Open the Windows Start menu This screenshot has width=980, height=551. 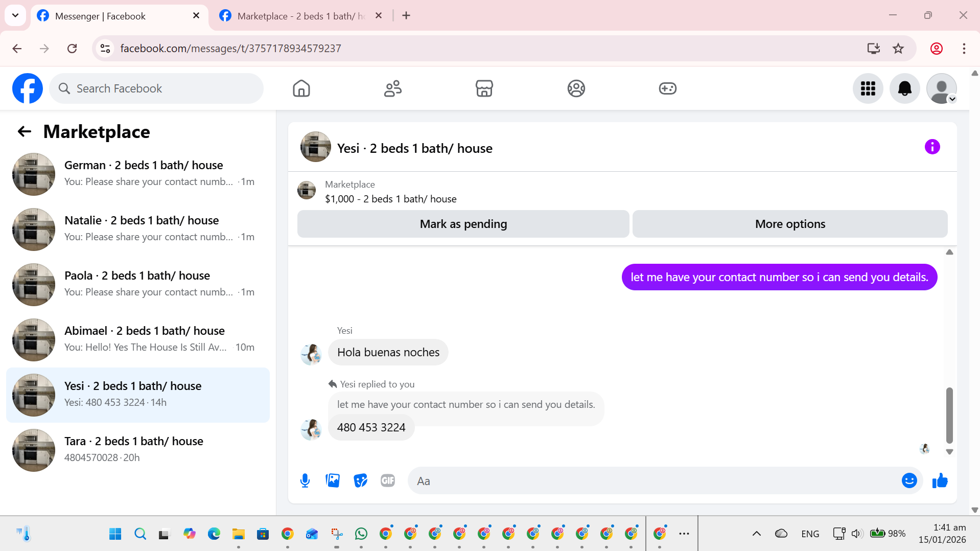point(115,534)
